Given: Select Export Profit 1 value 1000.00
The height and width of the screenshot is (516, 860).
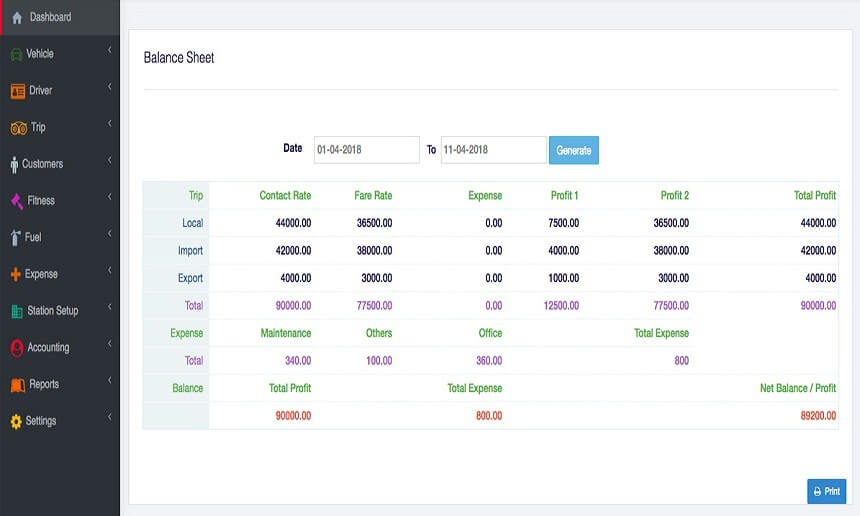Looking at the screenshot, I should pos(564,278).
